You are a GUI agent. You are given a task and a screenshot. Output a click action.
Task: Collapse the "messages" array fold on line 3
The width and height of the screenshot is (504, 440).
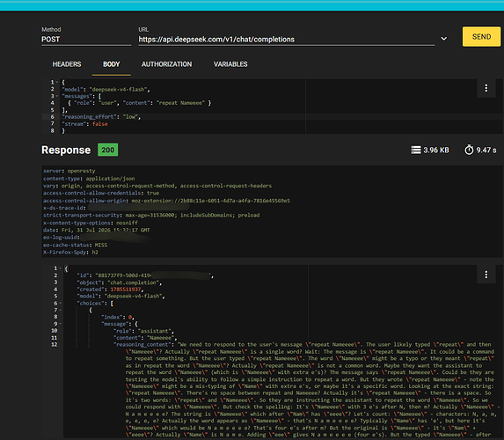point(57,96)
